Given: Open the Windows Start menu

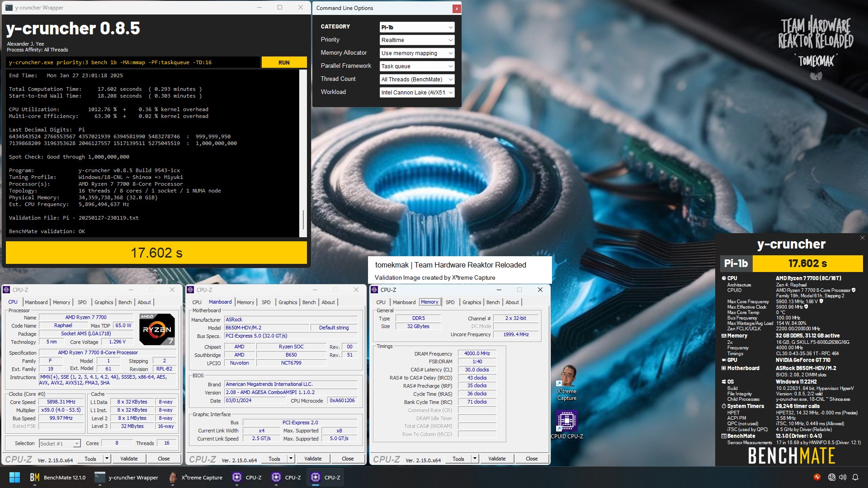Looking at the screenshot, I should click(x=14, y=477).
